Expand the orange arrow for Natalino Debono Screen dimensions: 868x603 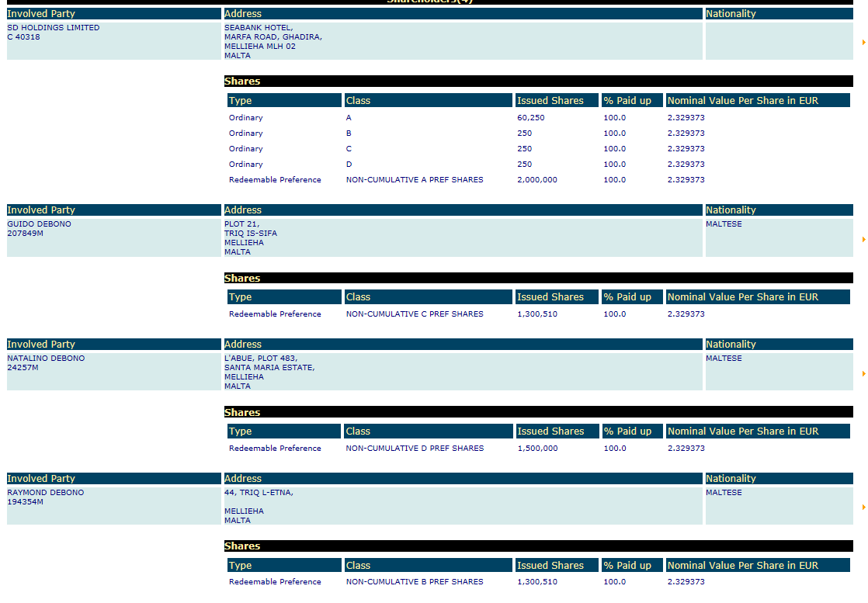click(x=863, y=373)
